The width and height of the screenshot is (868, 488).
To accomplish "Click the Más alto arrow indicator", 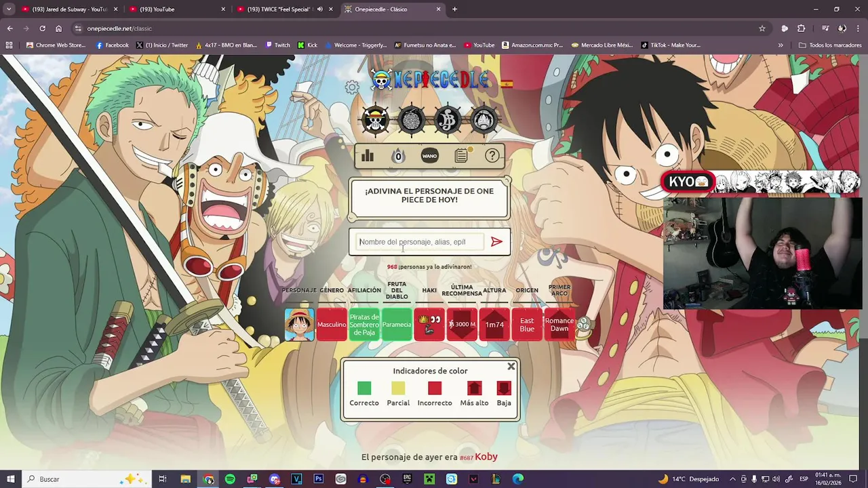I will (474, 388).
